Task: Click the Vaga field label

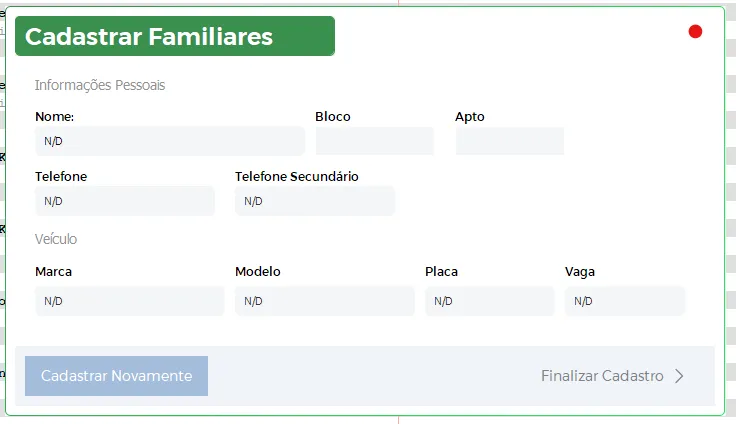Action: click(x=580, y=271)
